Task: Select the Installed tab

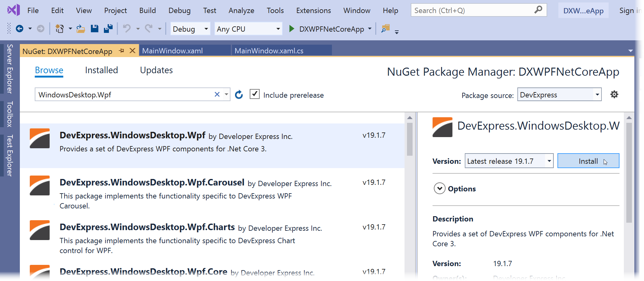Action: tap(101, 70)
